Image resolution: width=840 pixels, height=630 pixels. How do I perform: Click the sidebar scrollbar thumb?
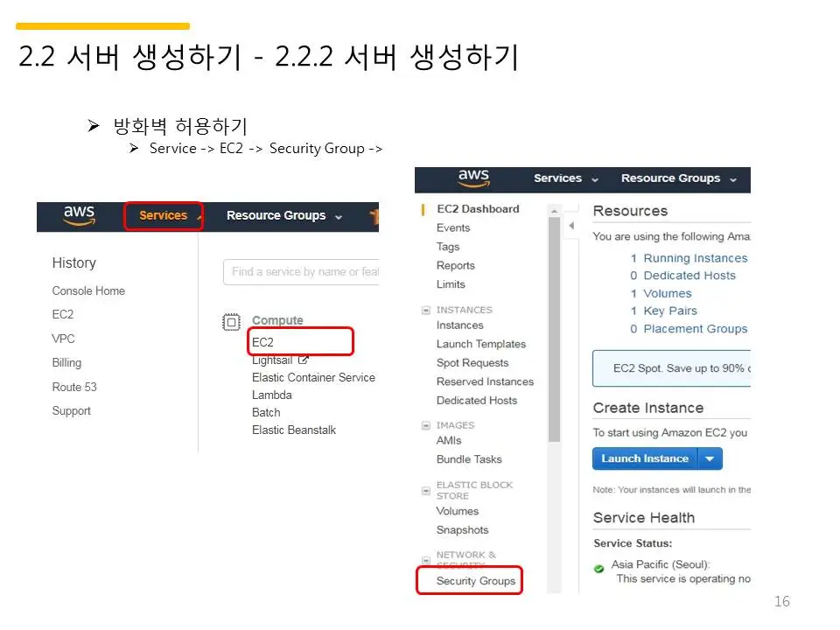click(x=554, y=330)
